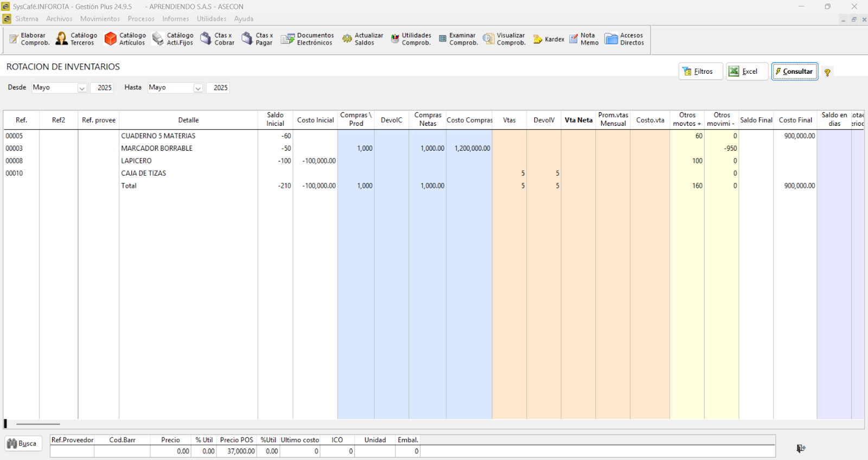This screenshot has height=460, width=868.
Task: Click the yellow help question icon
Action: (827, 72)
